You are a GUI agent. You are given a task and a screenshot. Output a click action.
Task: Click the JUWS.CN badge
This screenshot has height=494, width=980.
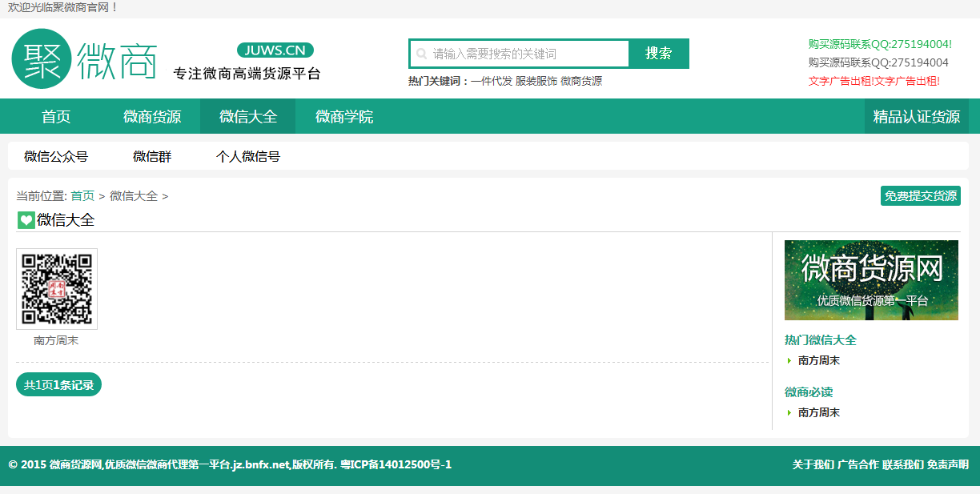coord(275,50)
